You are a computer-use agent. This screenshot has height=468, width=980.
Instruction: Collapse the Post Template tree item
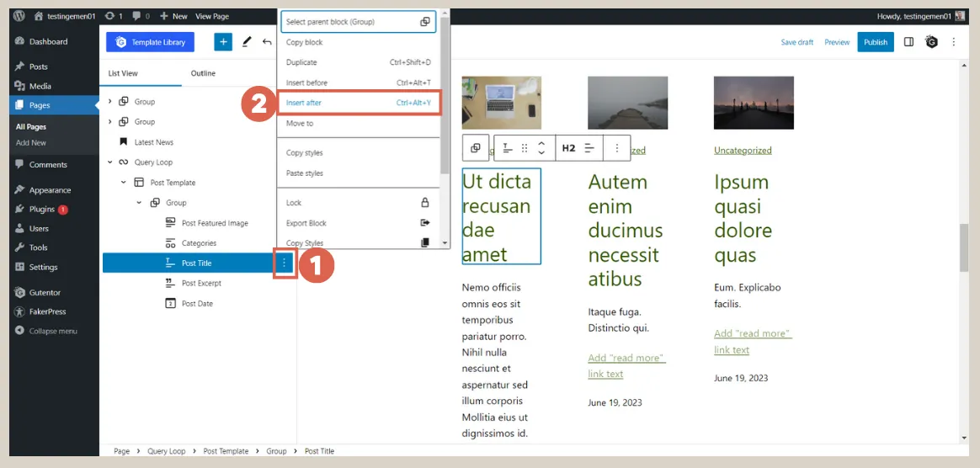coord(123,183)
